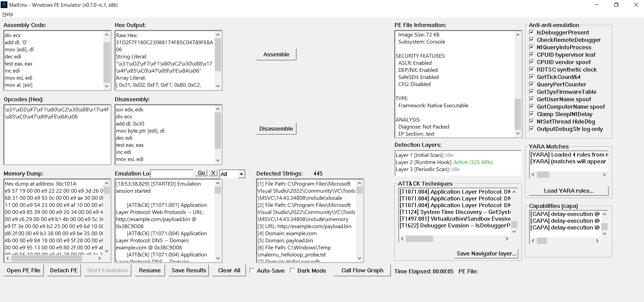644x302 pixels.
Task: Toggle GetTickCount/64 checkbox
Action: (532, 77)
